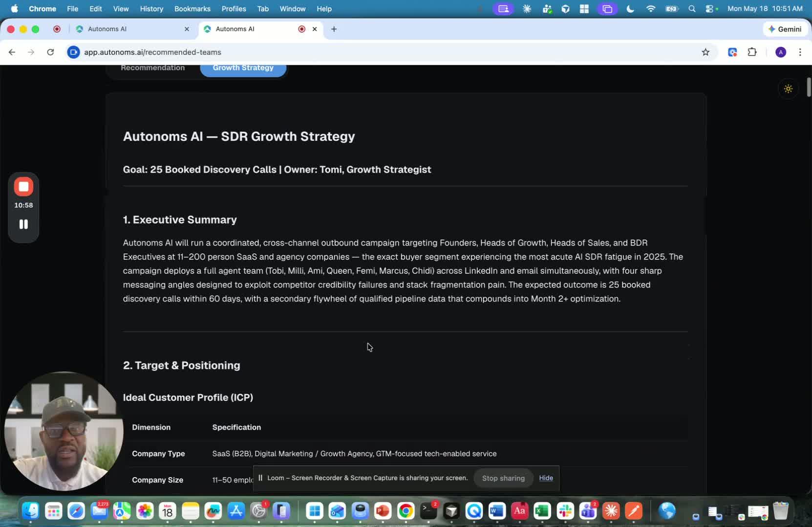The height and width of the screenshot is (527, 812).
Task: Click the Focus moon icon in menu bar
Action: [x=630, y=9]
